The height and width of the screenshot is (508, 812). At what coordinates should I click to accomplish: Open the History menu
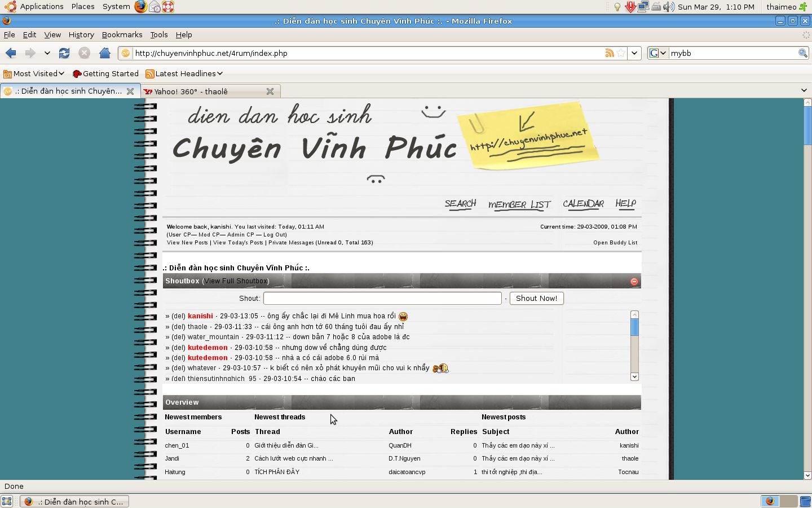pos(81,34)
